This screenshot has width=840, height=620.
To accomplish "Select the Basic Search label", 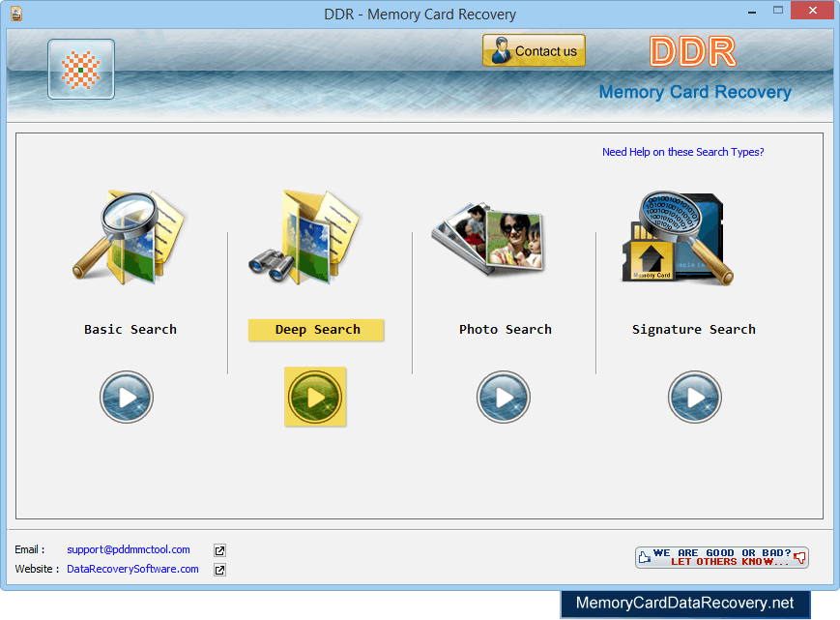I will click(x=130, y=330).
